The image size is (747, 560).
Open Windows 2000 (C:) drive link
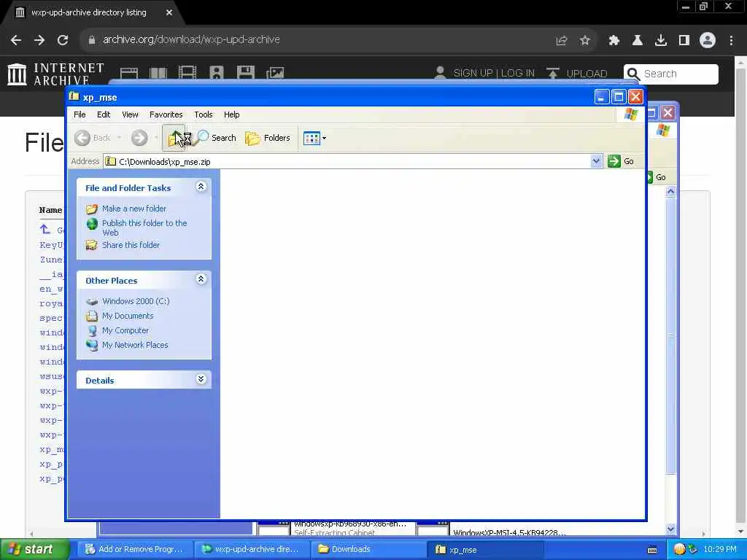tap(136, 301)
